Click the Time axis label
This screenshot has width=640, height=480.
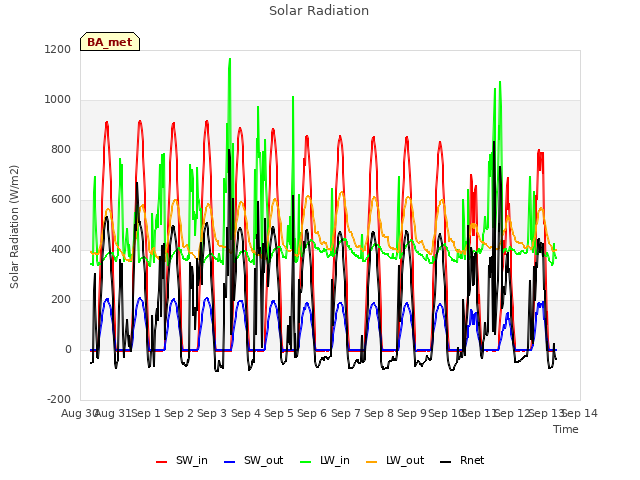click(566, 429)
